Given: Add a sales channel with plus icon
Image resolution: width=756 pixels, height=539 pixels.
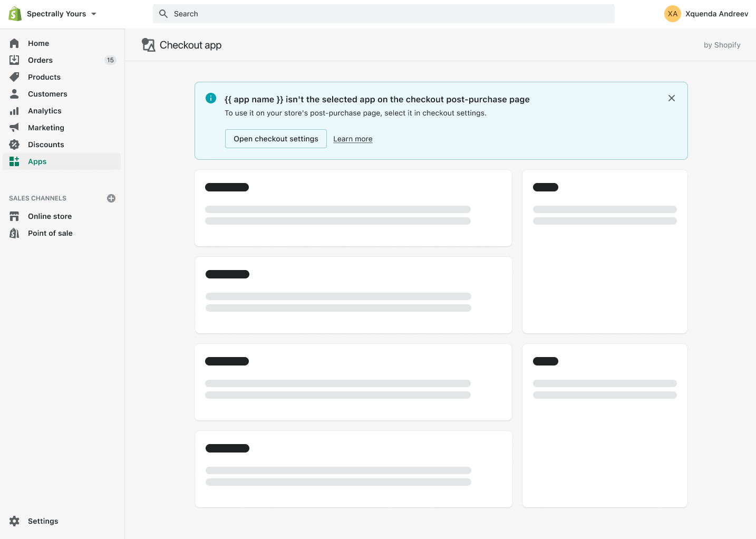Looking at the screenshot, I should (111, 198).
